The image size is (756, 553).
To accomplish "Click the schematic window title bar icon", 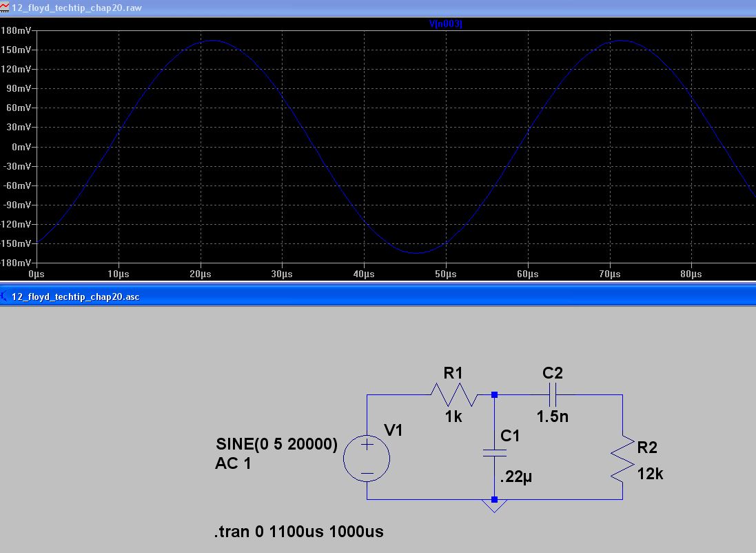I will (4, 296).
